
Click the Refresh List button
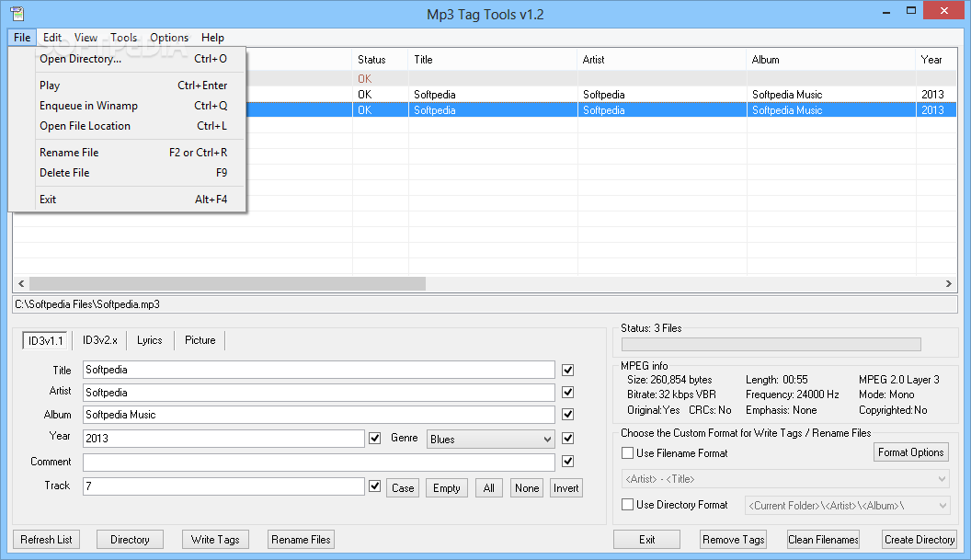47,540
